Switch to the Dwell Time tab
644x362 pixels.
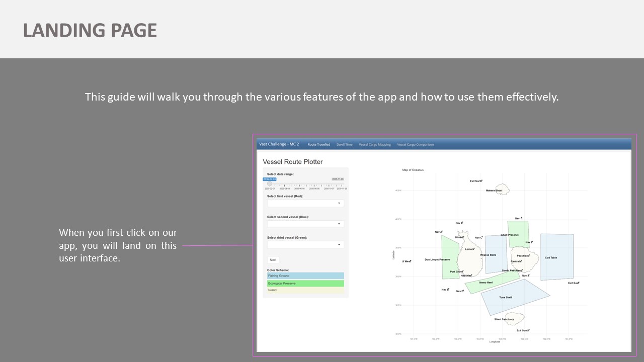coord(345,145)
